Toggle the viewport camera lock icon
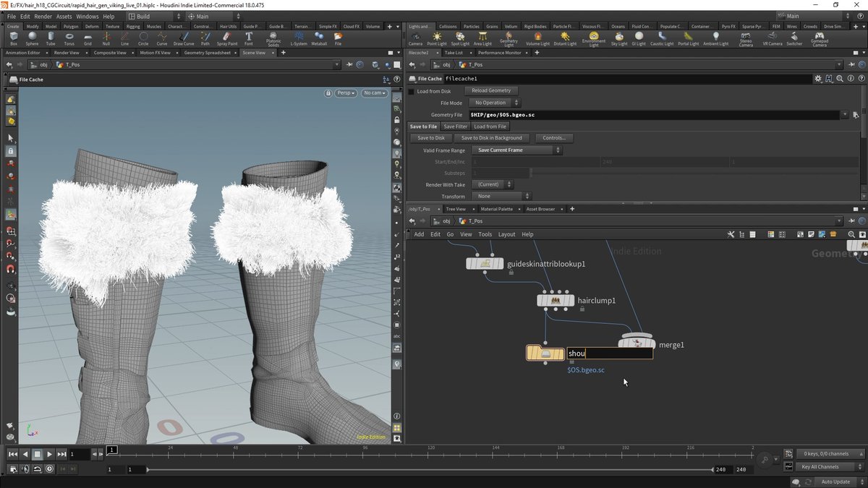This screenshot has width=868, height=488. coord(328,93)
